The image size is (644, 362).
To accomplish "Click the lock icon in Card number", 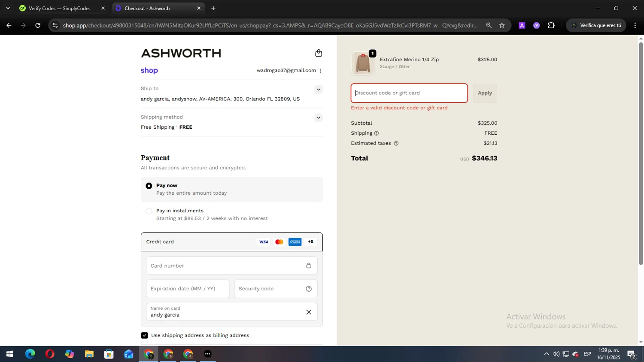I will coord(309,265).
